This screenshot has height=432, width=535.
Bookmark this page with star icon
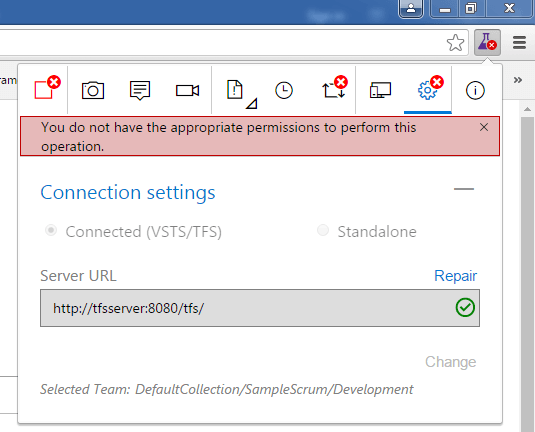(x=455, y=43)
